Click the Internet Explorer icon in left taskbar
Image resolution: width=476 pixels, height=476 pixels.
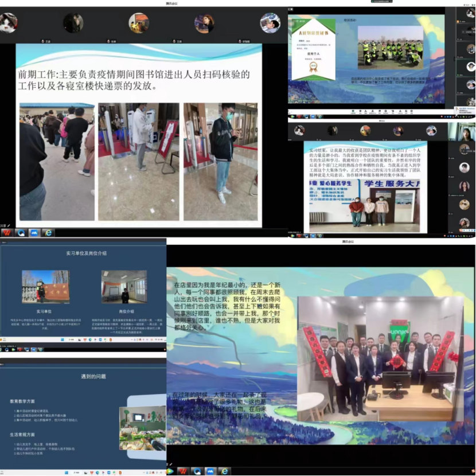point(49,233)
